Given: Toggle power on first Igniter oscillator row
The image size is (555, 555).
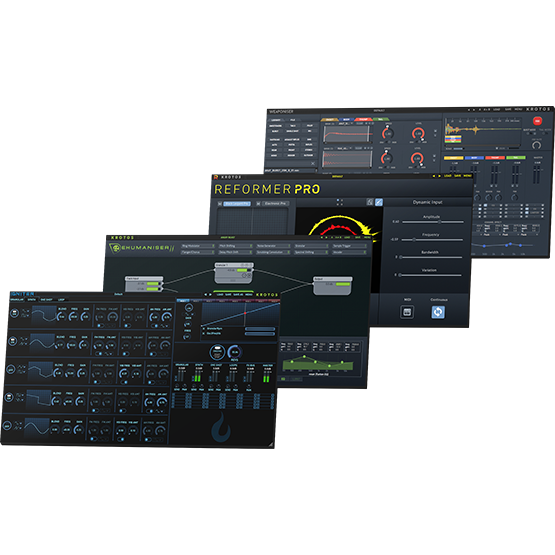Looking at the screenshot, I should (x=14, y=313).
